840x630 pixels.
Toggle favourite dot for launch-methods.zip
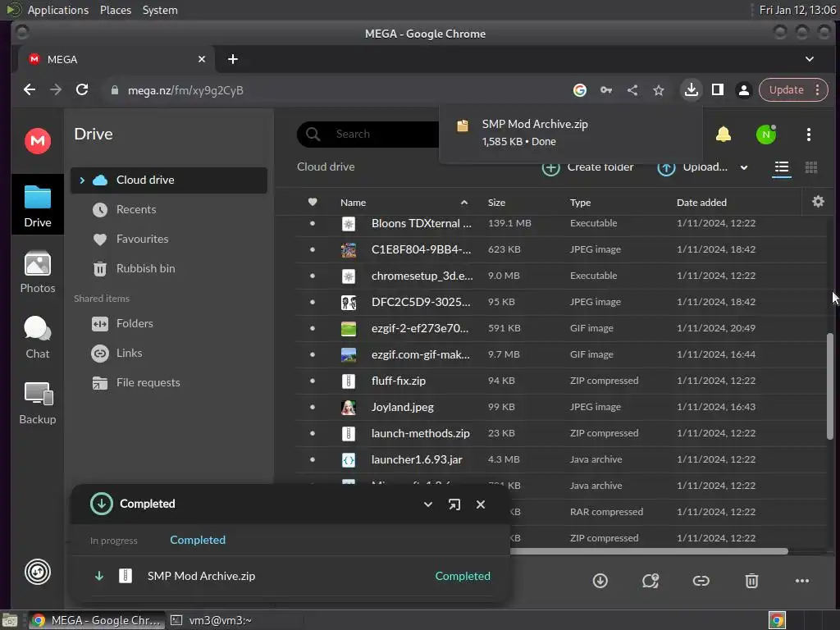313,433
